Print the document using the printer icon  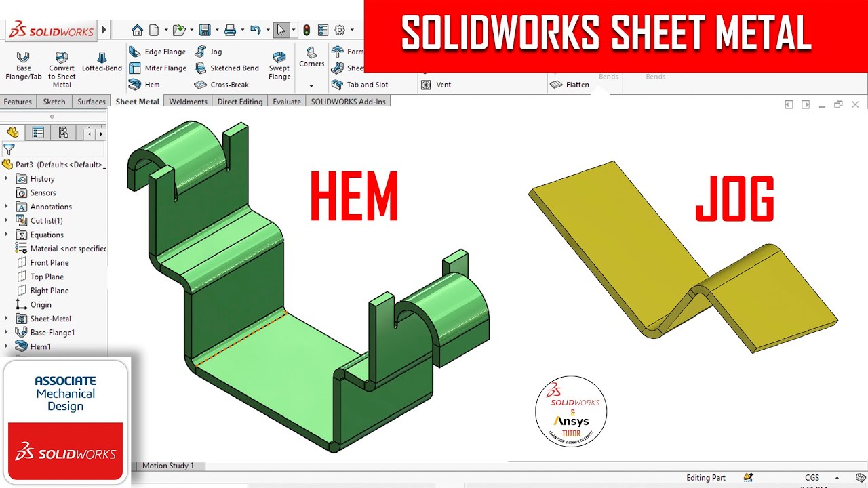click(x=230, y=30)
